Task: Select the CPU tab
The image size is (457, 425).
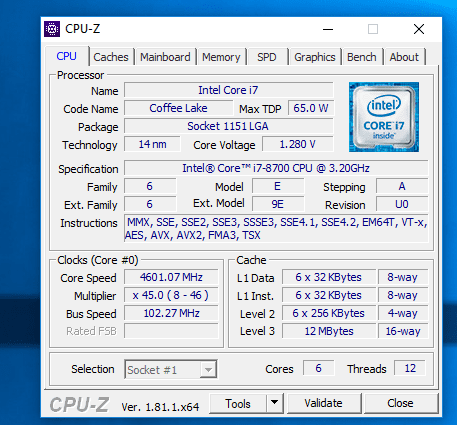Action: [66, 56]
